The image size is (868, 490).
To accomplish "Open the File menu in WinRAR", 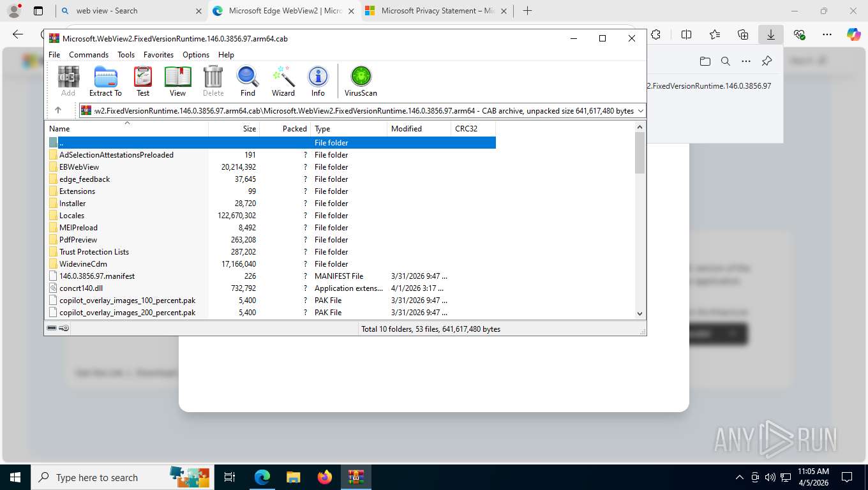I will (x=54, y=55).
